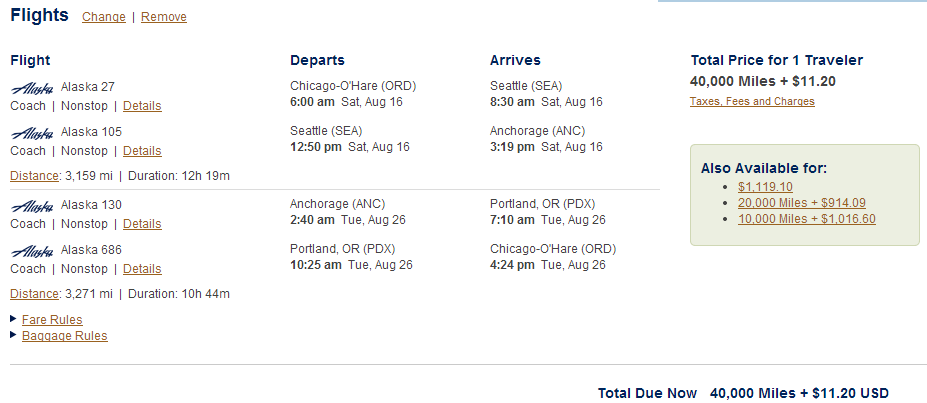Screen dimensions: 927x403
Task: Click the Alaska logo beside flight 27
Action: pyautogui.click(x=32, y=87)
